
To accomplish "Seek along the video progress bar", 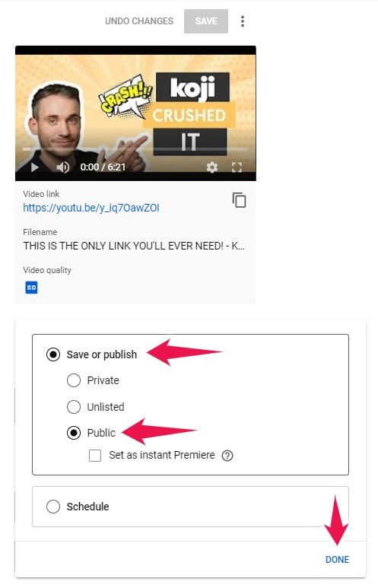I will (x=135, y=149).
